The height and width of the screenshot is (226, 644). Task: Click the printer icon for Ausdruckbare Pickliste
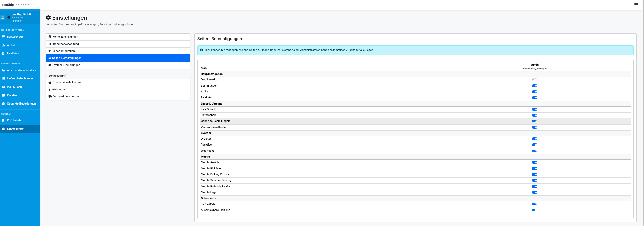3,70
